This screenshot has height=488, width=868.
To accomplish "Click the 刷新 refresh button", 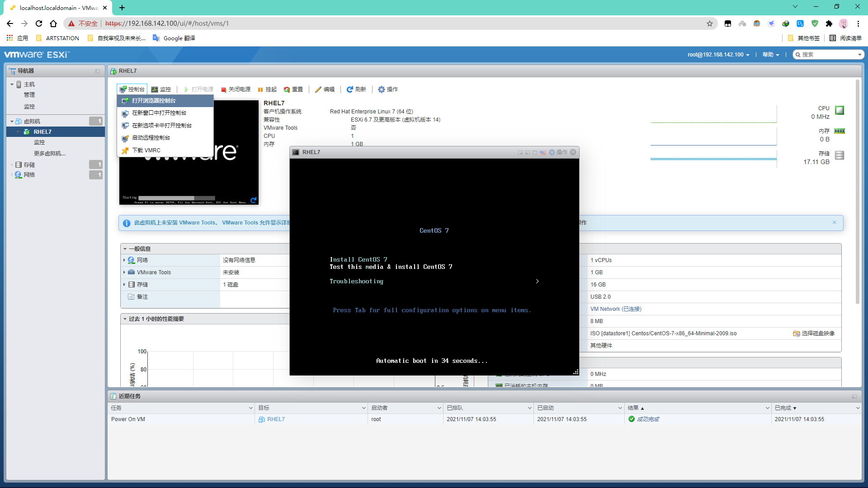I will pos(356,89).
